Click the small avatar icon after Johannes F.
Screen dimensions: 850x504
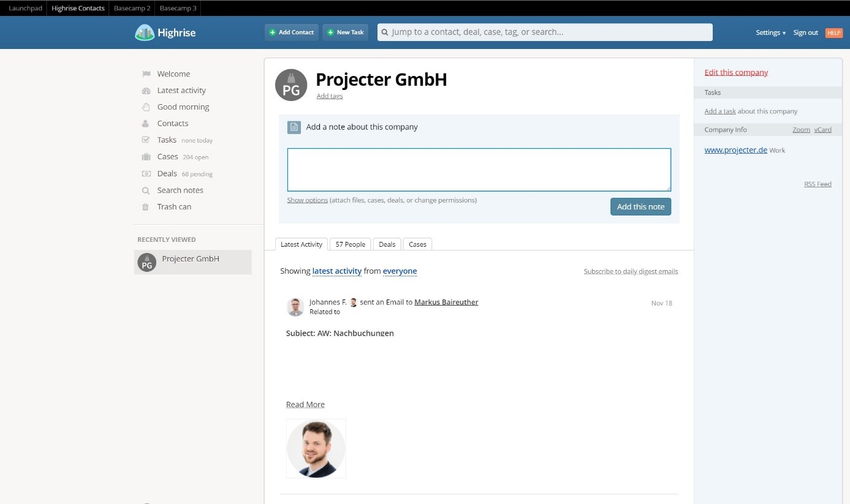(354, 303)
